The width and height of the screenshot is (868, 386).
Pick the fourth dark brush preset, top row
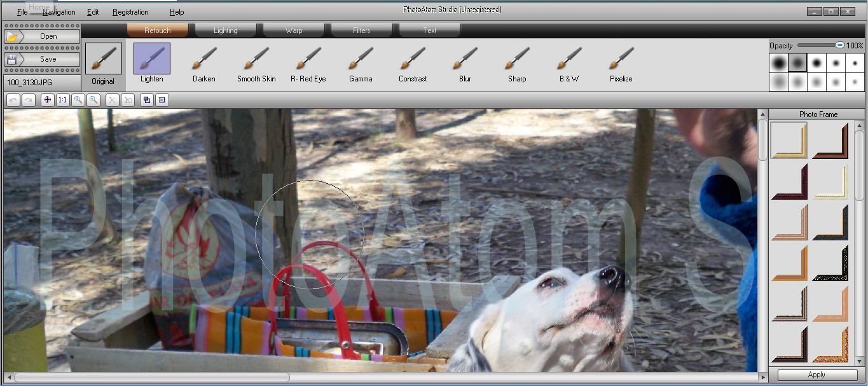pyautogui.click(x=836, y=63)
